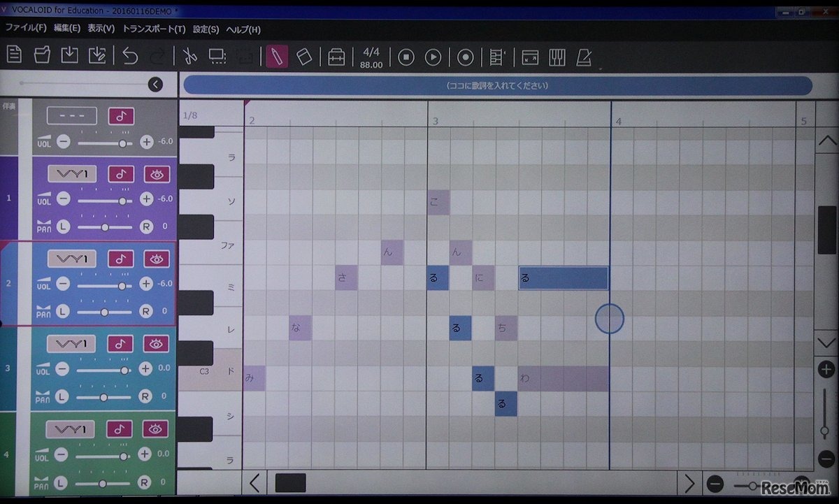
Task: Click the lyrics entry bar
Action: coord(497,85)
